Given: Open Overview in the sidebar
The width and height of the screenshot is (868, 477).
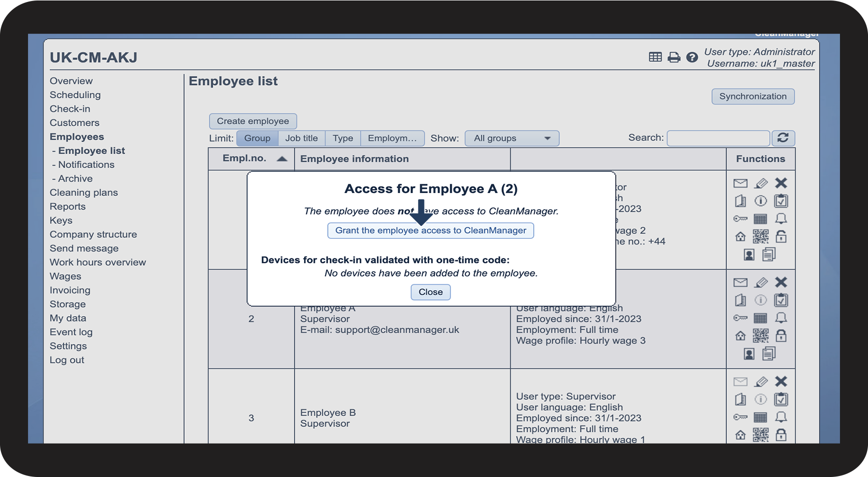Looking at the screenshot, I should 71,81.
